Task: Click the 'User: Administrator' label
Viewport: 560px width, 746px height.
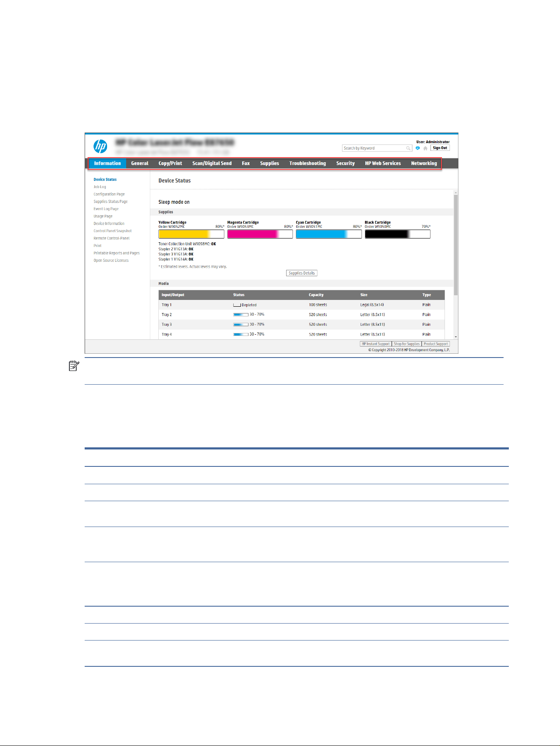Action: (433, 142)
